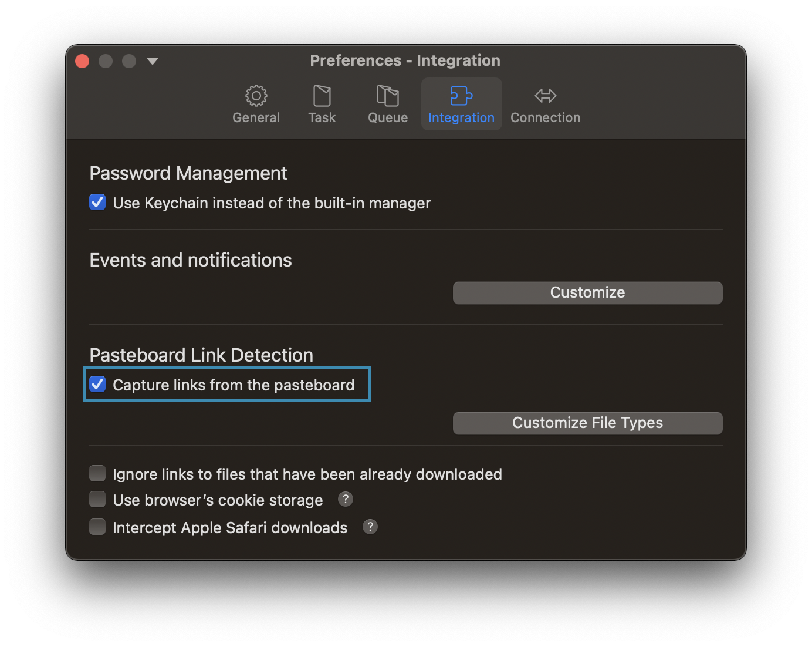Open Customize File Types
This screenshot has height=647, width=812.
pyautogui.click(x=587, y=423)
